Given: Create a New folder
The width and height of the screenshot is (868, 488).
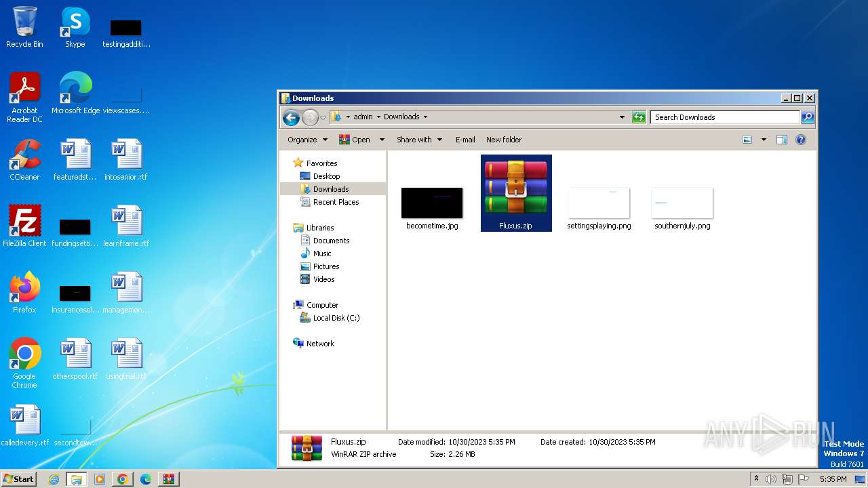Looking at the screenshot, I should (x=504, y=140).
